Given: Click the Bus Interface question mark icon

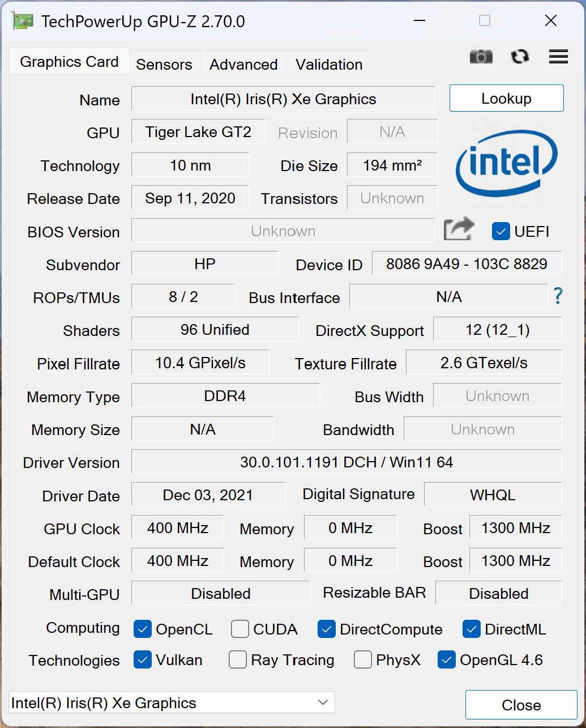Looking at the screenshot, I should coord(558,296).
